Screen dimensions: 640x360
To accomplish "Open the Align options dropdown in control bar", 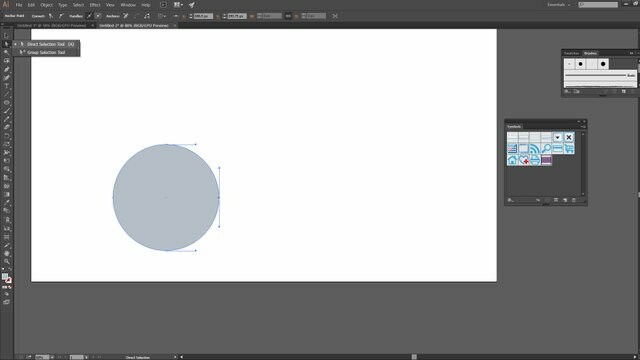I will (x=162, y=16).
